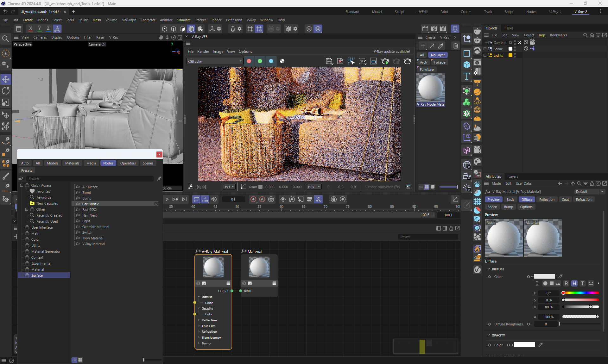Select the Move tool in left toolbar
This screenshot has height=364, width=608.
(x=6, y=79)
